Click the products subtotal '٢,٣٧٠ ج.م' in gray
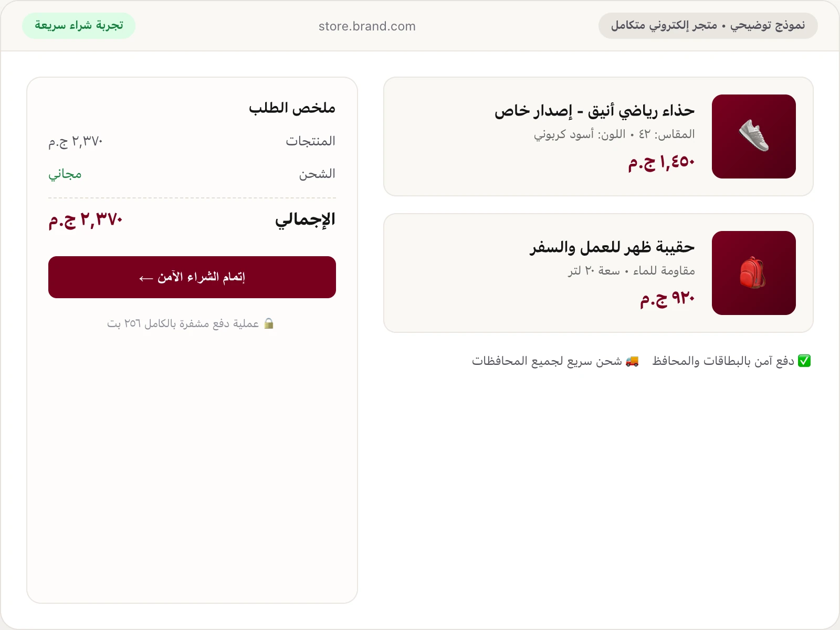This screenshot has width=840, height=630. click(x=76, y=141)
